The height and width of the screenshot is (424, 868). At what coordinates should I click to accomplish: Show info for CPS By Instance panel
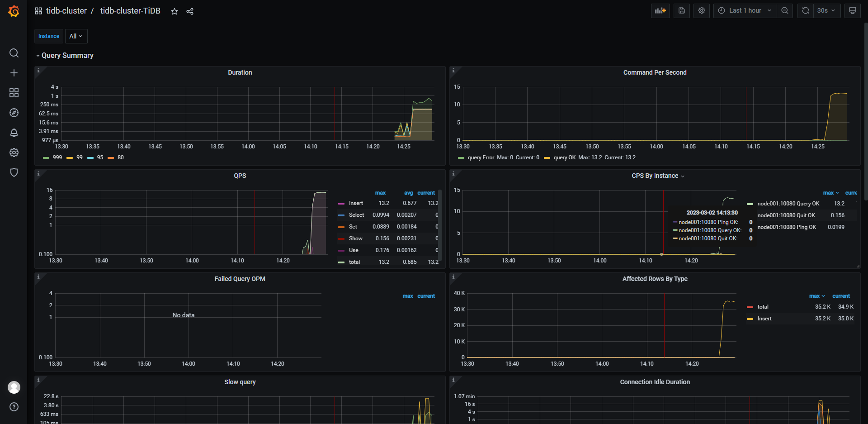click(x=453, y=174)
